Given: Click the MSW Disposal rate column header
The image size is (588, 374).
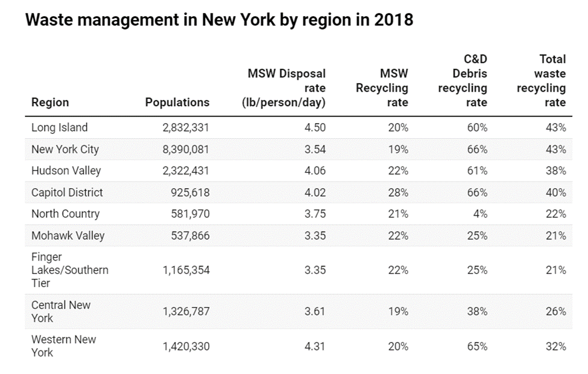Looking at the screenshot, I should pyautogui.click(x=286, y=87).
